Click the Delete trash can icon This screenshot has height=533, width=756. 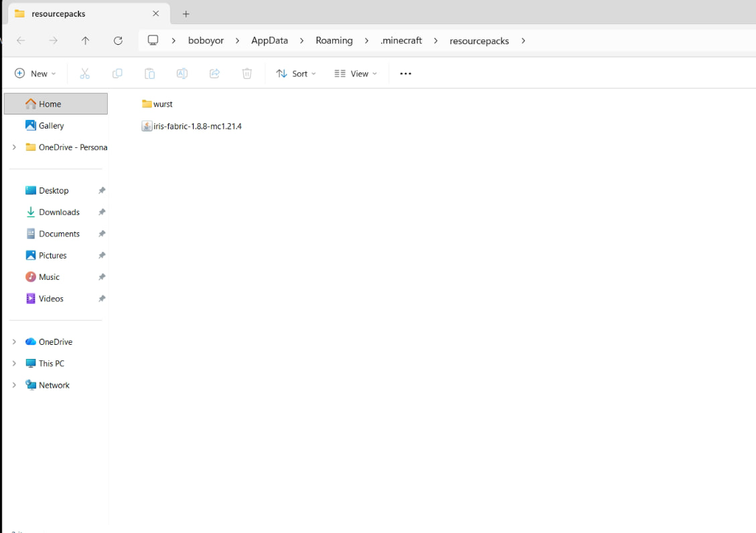(x=247, y=74)
